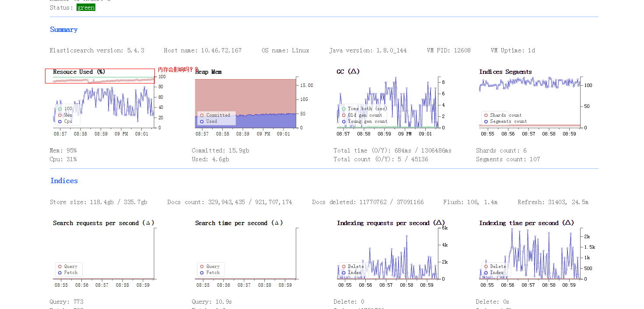Click the Mem: 95% value
The height and width of the screenshot is (309, 644).
coord(63,151)
